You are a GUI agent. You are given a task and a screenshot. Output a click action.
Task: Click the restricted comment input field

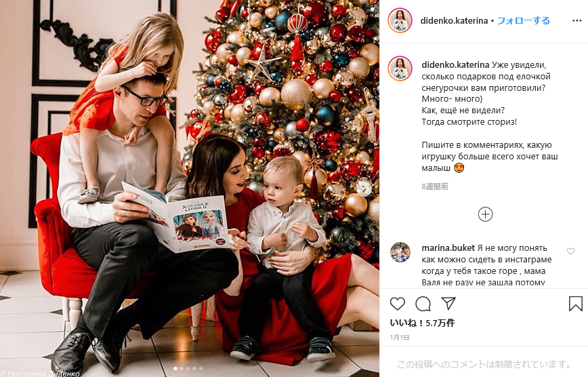[484, 364]
